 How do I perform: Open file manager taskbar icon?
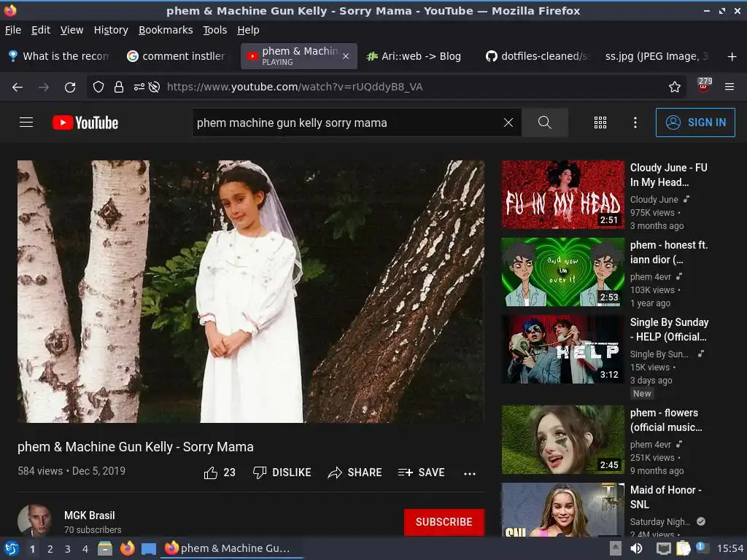pyautogui.click(x=105, y=548)
